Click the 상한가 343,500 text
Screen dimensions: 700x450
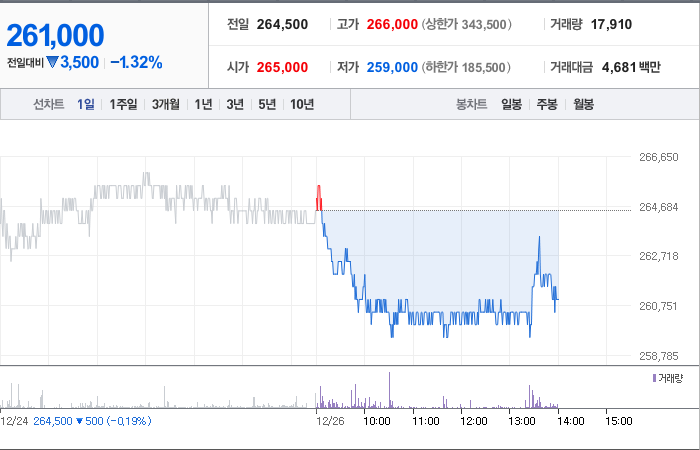point(467,24)
